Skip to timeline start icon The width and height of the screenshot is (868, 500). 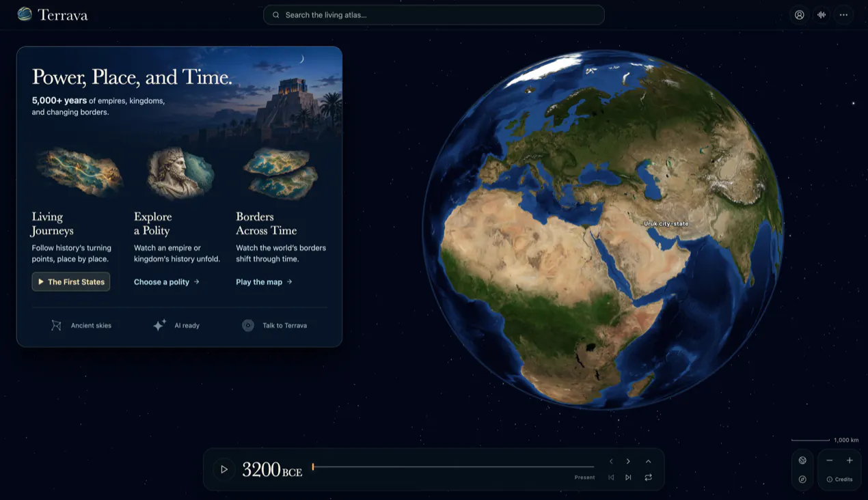click(x=611, y=477)
